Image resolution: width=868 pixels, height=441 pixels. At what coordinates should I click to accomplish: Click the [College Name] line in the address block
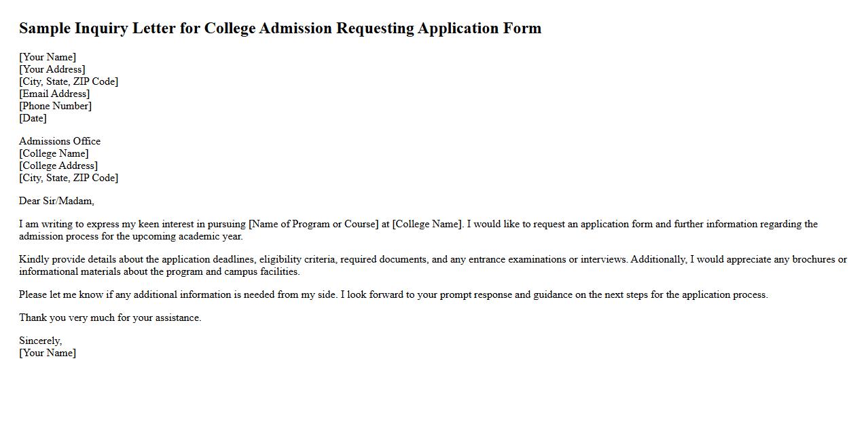(x=54, y=153)
